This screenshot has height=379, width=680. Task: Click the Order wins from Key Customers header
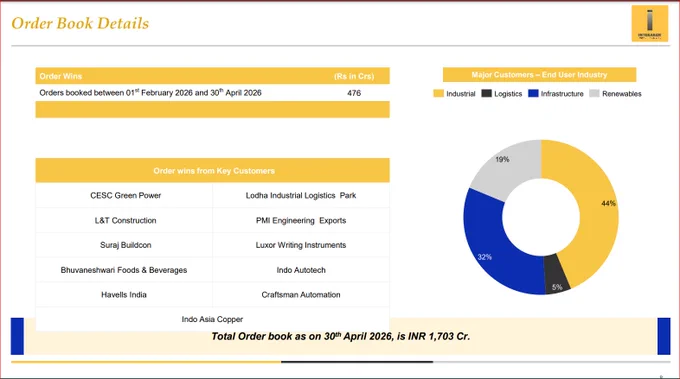click(x=212, y=170)
